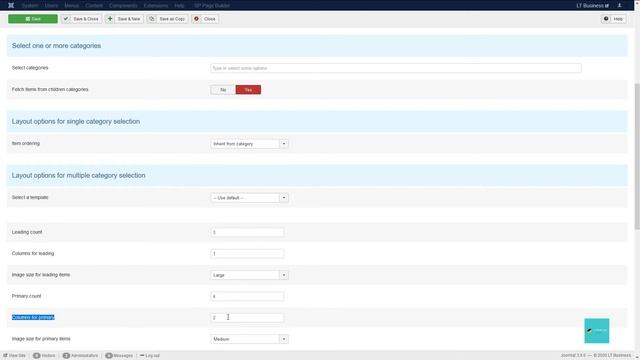Image resolution: width=640 pixels, height=360 pixels.
Task: Open the Content menu
Action: [x=94, y=6]
